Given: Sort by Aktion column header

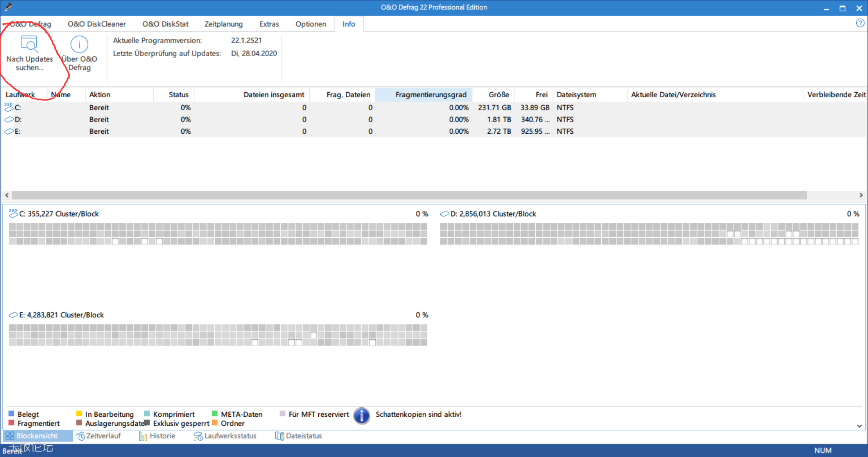Looking at the screenshot, I should [x=119, y=94].
